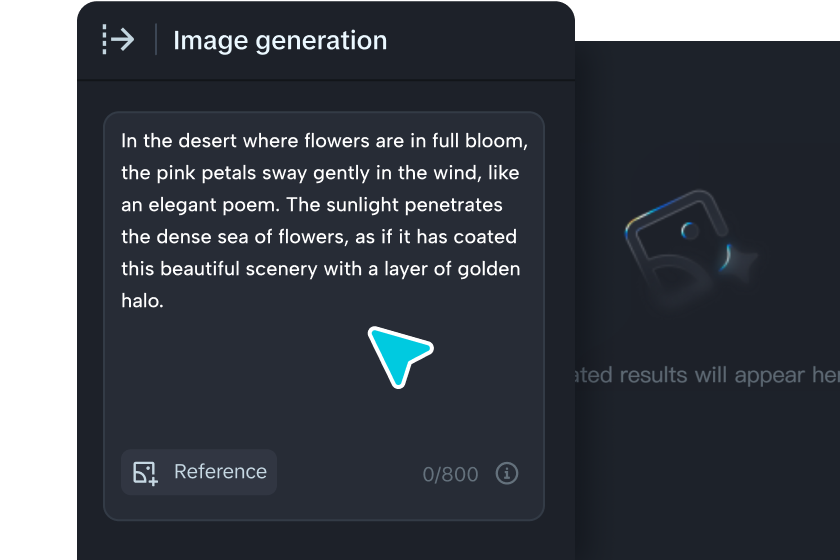Click the phrase 'In the desert' in prompt
This screenshot has height=560, width=840.
click(177, 141)
